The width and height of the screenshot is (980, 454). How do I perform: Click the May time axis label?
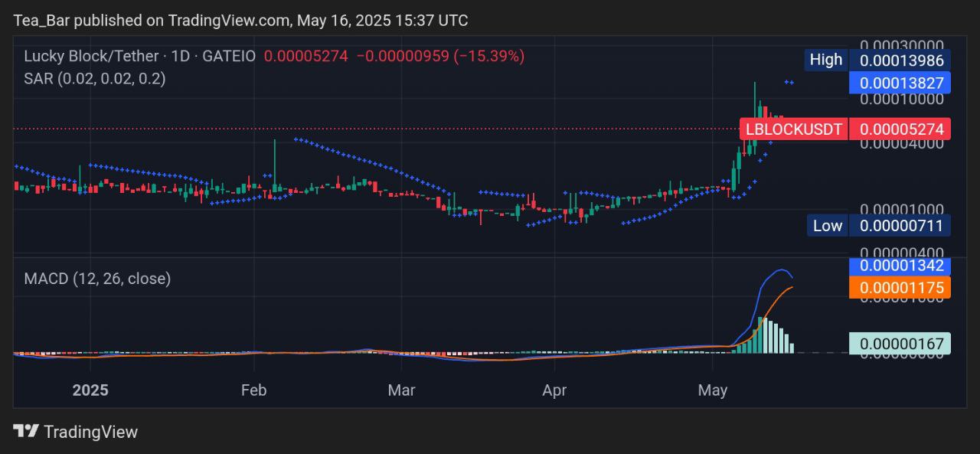[713, 390]
